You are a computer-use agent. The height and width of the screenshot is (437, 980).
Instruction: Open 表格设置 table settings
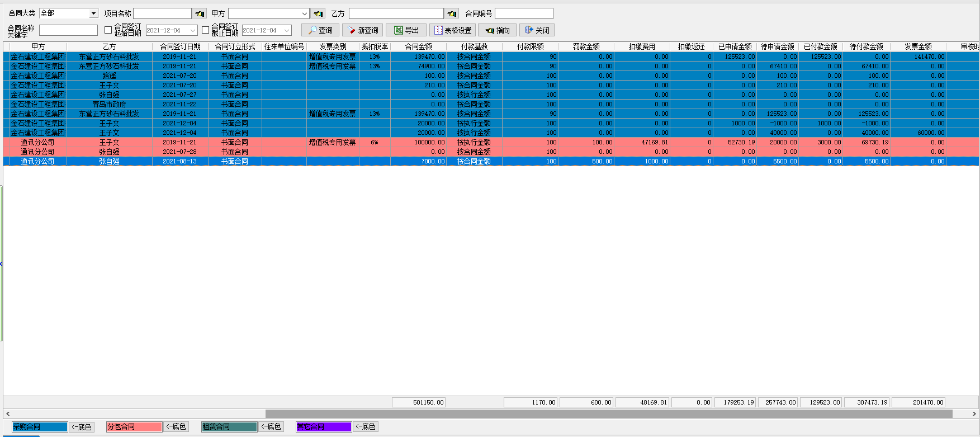pos(453,30)
